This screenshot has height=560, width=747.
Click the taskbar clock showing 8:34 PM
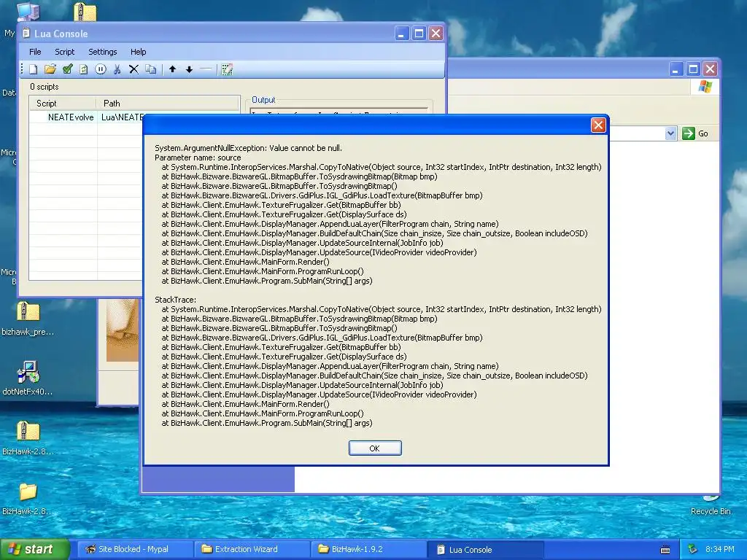(x=719, y=550)
